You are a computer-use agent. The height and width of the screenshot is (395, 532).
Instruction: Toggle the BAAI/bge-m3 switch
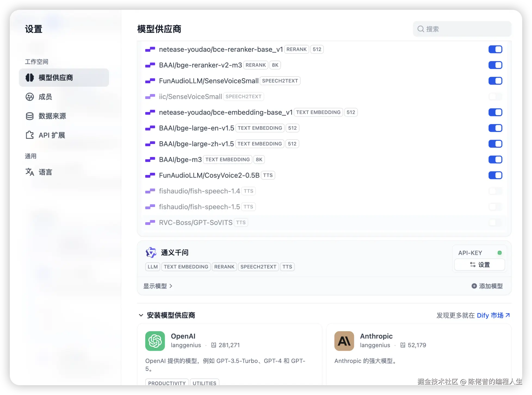[495, 160]
